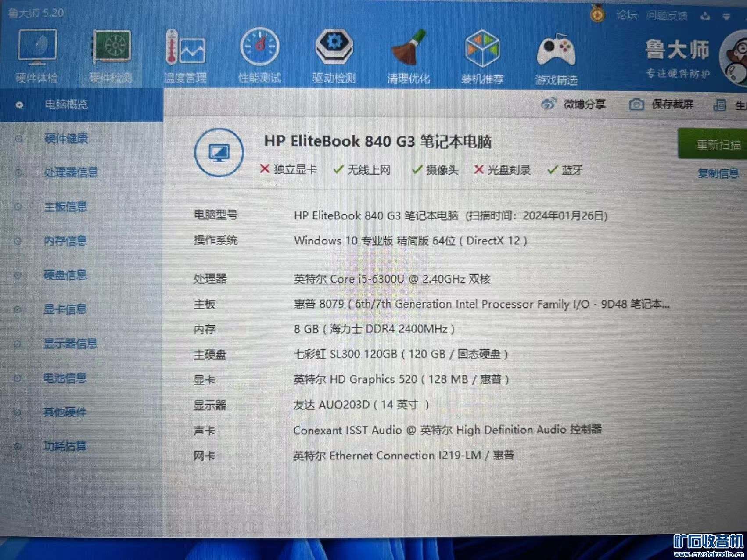
Task: Click the HD Graphics 520 value
Action: point(401,379)
